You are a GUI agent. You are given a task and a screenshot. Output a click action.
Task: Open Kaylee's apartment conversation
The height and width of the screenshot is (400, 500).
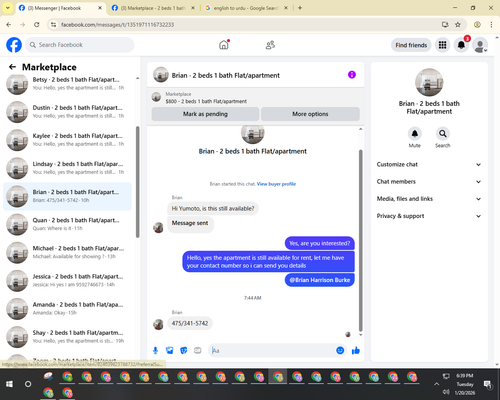68,140
